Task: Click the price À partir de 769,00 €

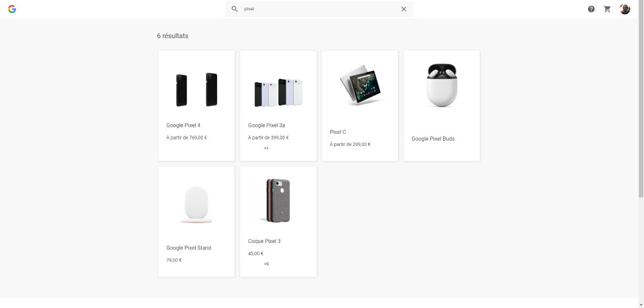Action: tap(187, 138)
